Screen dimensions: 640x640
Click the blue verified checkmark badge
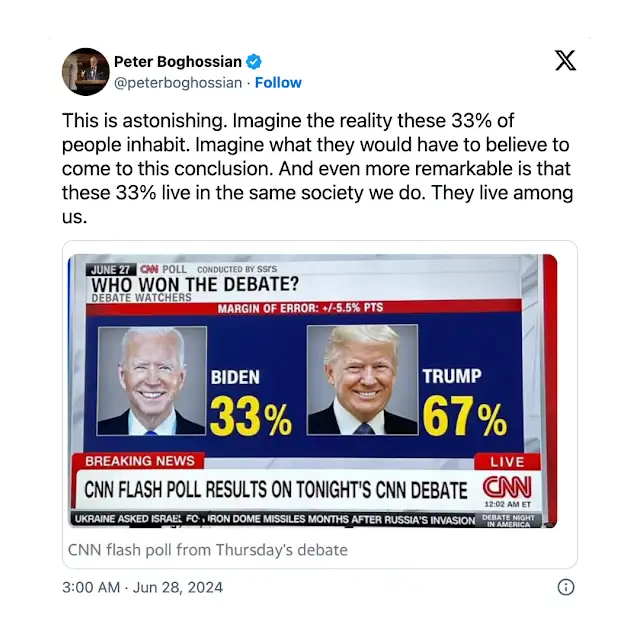255,62
